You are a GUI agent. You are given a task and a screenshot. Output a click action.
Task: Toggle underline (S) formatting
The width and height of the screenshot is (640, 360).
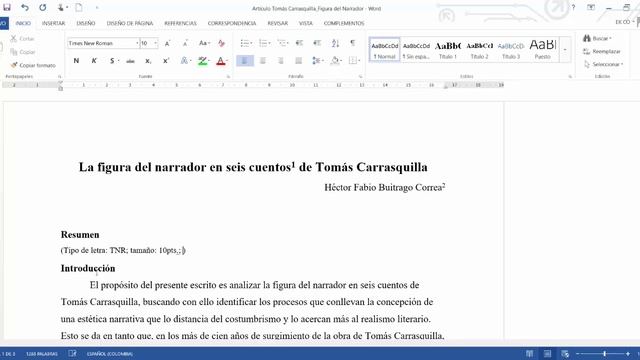click(111, 61)
